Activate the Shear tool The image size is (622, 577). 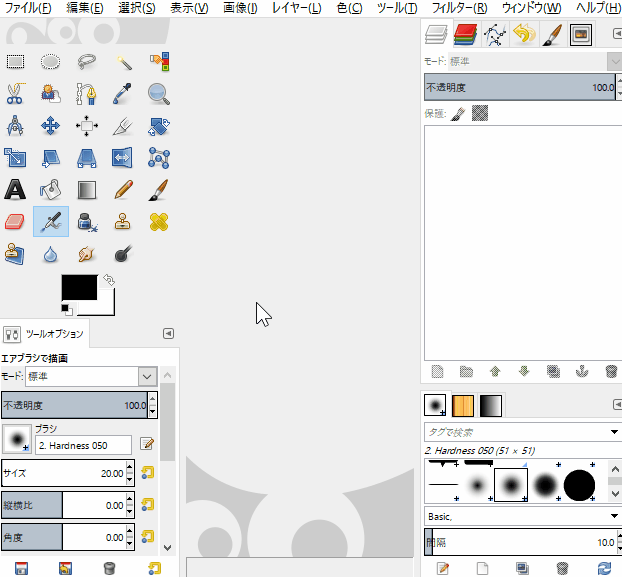coord(50,158)
